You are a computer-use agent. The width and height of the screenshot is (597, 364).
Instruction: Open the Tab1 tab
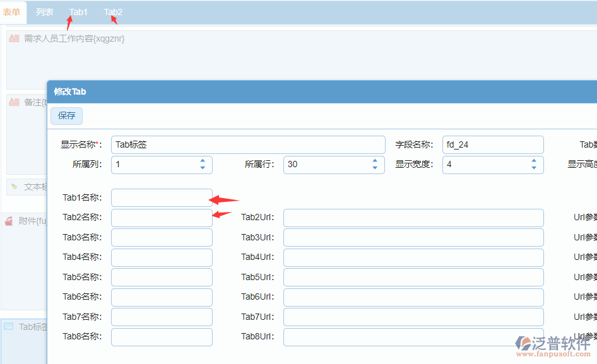[x=78, y=11]
